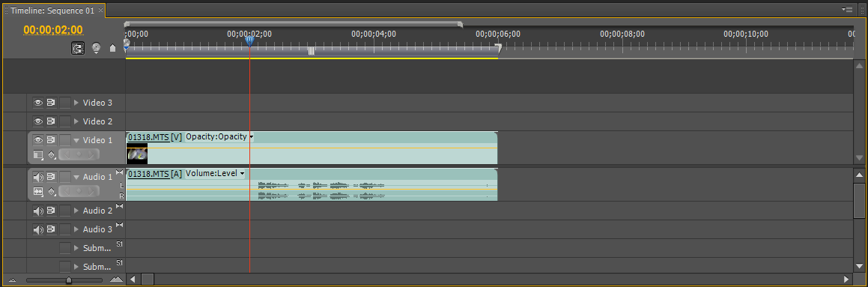Toggle Sync Lock on Audio 1
The width and height of the screenshot is (868, 287).
[51, 177]
